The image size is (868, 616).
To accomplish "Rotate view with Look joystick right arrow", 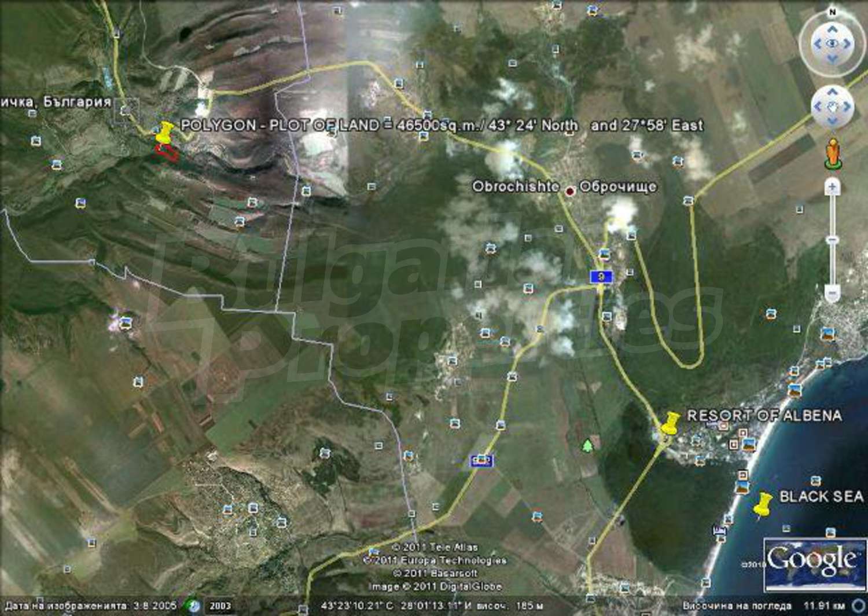I will click(x=847, y=44).
